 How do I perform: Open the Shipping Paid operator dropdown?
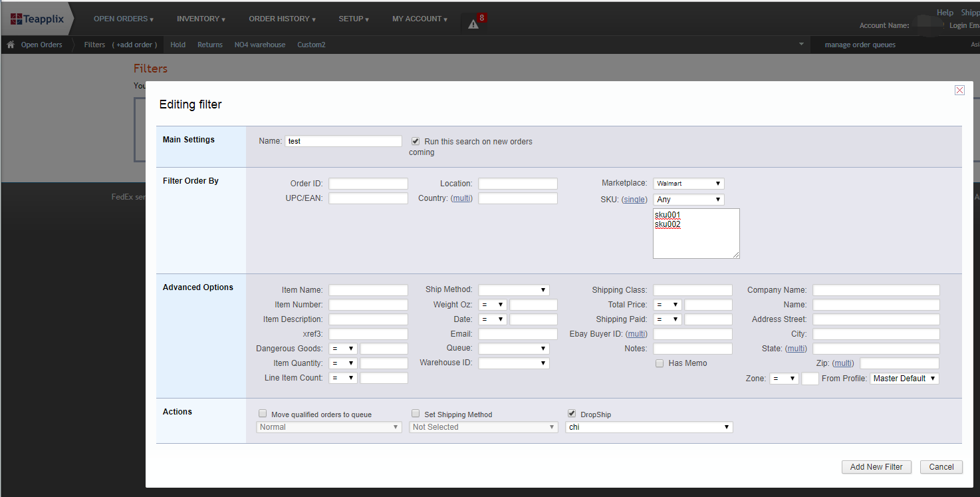(668, 319)
